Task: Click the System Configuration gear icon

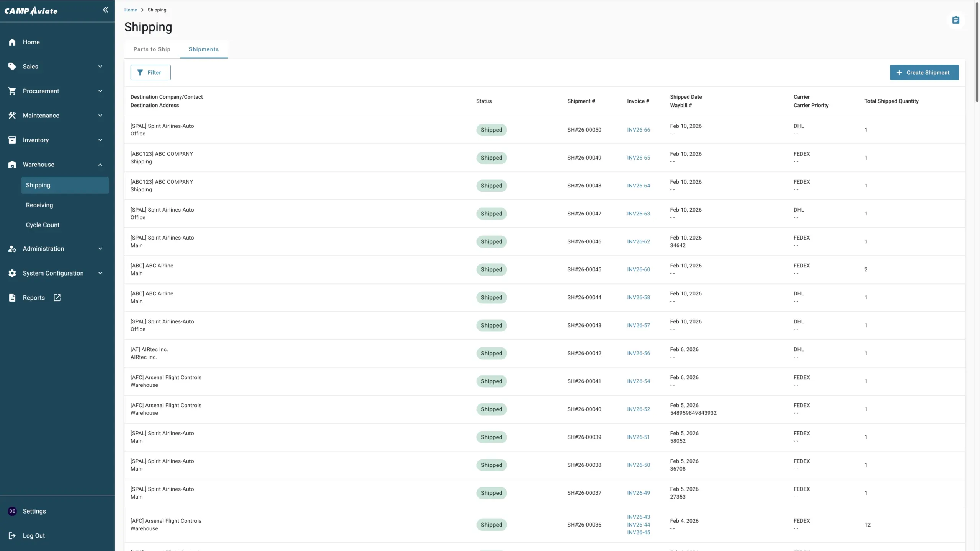Action: pyautogui.click(x=12, y=273)
